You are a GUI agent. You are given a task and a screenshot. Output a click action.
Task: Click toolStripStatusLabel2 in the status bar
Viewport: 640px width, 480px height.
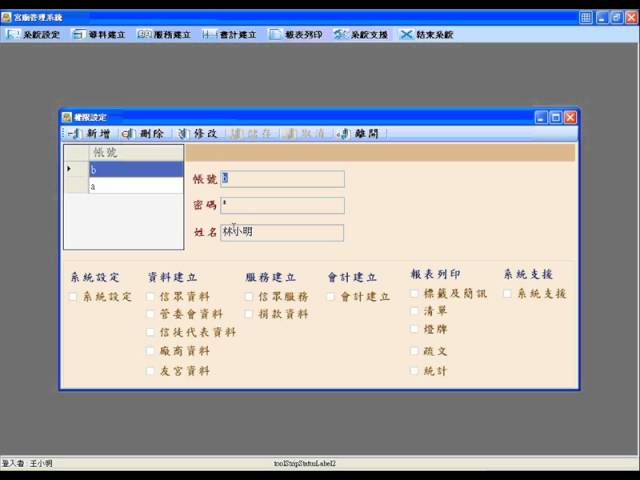[x=305, y=464]
